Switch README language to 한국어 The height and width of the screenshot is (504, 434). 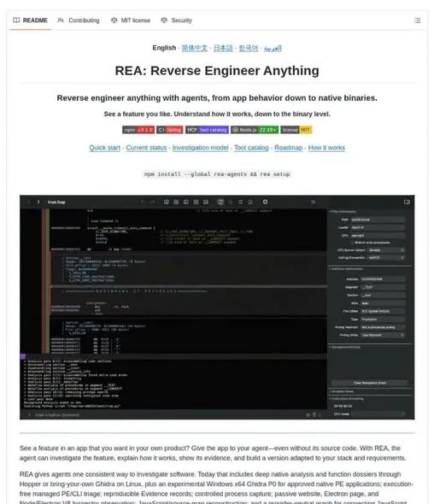point(249,48)
